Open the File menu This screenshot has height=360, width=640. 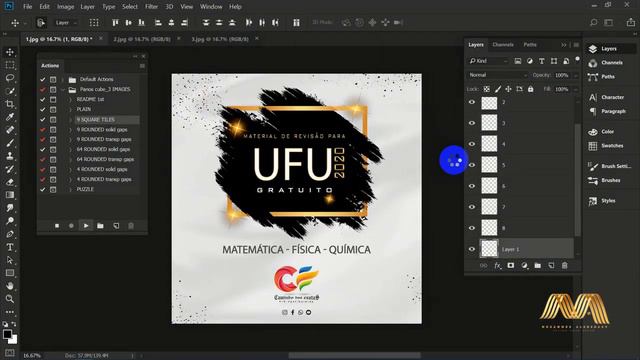point(27,7)
